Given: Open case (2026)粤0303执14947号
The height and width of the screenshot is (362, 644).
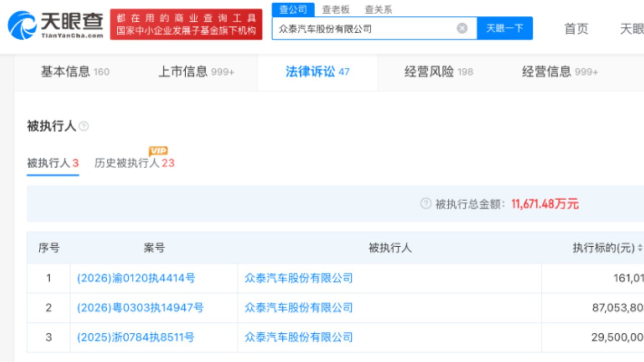Looking at the screenshot, I should [x=140, y=308].
